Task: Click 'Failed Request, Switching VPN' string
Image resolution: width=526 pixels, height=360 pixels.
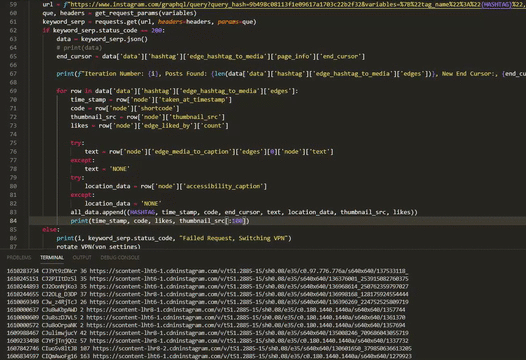Action: [x=233, y=238]
